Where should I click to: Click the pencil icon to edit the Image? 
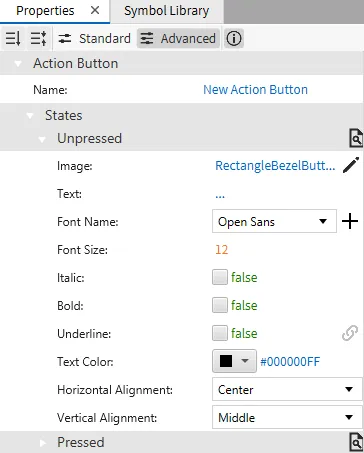[351, 165]
